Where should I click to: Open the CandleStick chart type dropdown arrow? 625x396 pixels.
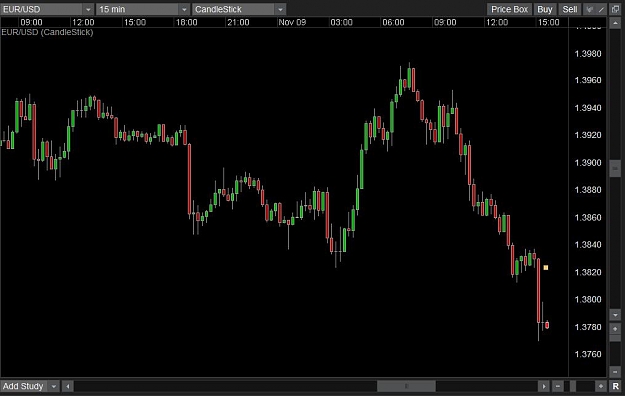pyautogui.click(x=280, y=9)
